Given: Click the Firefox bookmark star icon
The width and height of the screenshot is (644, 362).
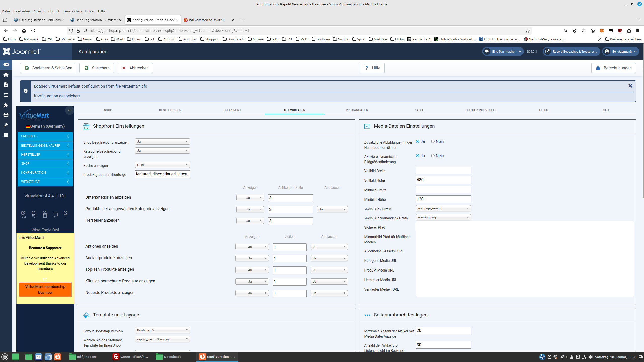Looking at the screenshot, I should [528, 31].
